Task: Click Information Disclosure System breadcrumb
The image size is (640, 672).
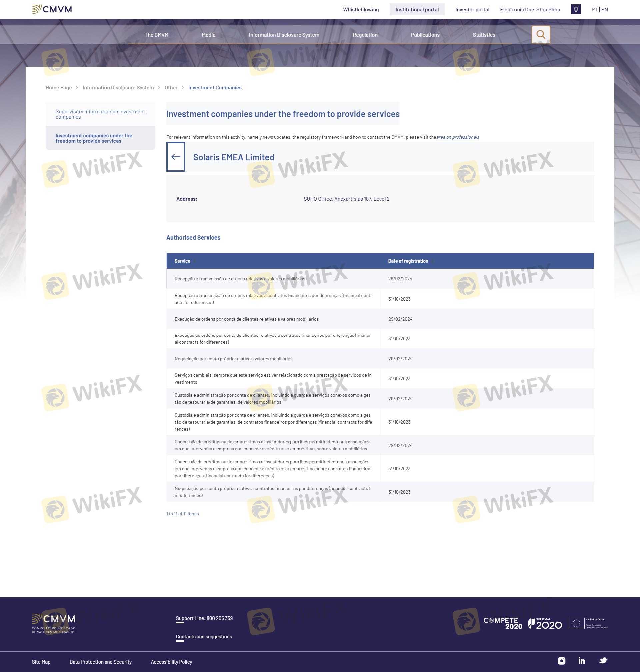Action: click(x=118, y=88)
